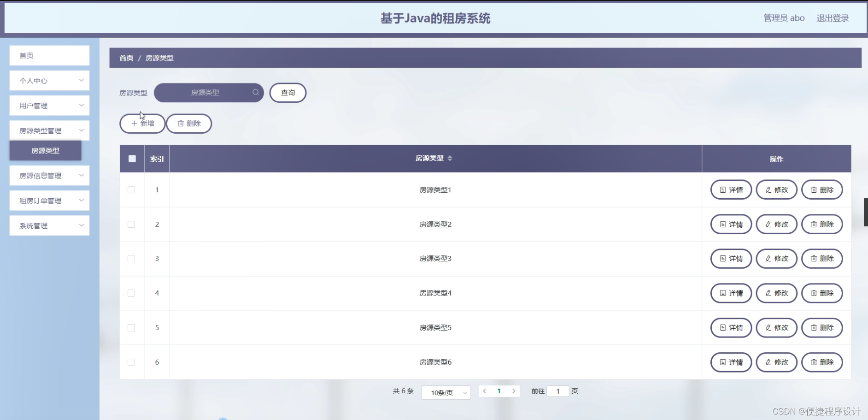Select 首页 in the sidebar
868x420 pixels.
tap(49, 55)
